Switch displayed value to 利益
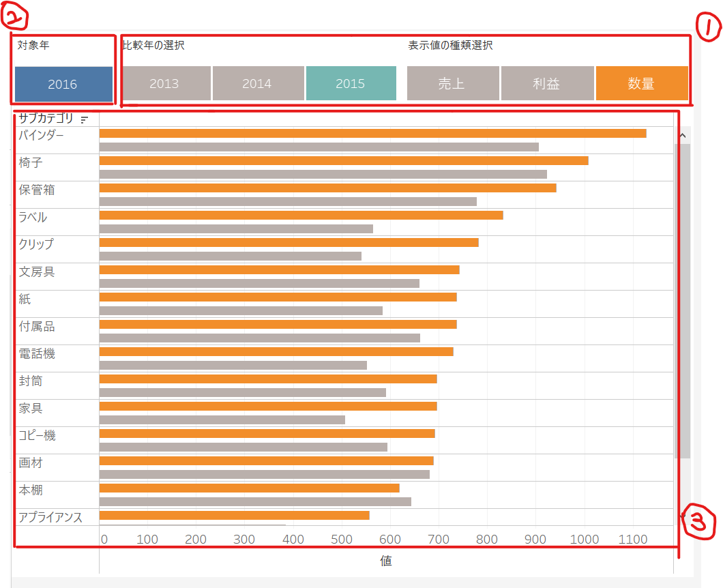Image resolution: width=723 pixels, height=588 pixels. (547, 83)
